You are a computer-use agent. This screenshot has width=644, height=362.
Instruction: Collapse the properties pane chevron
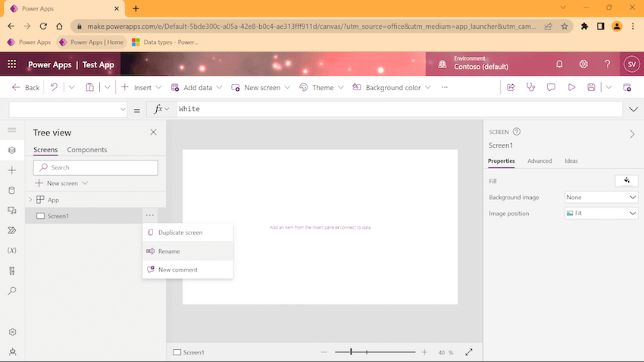coord(632,134)
